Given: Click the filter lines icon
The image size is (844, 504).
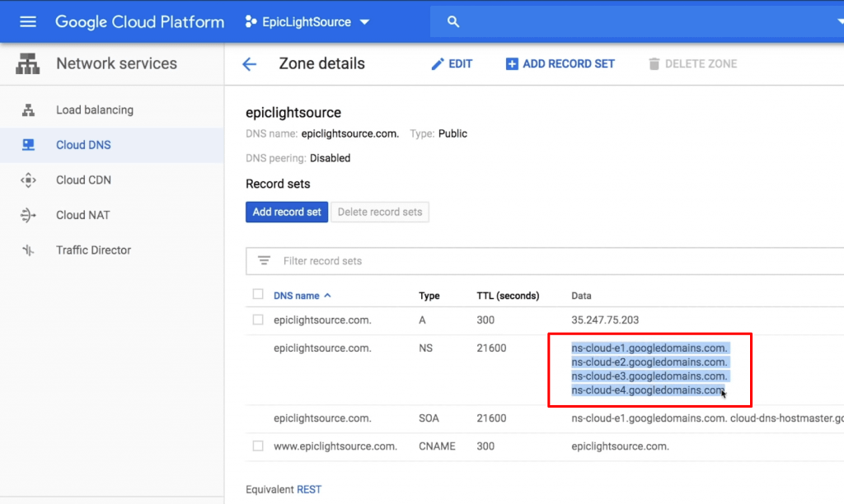Looking at the screenshot, I should click(264, 260).
